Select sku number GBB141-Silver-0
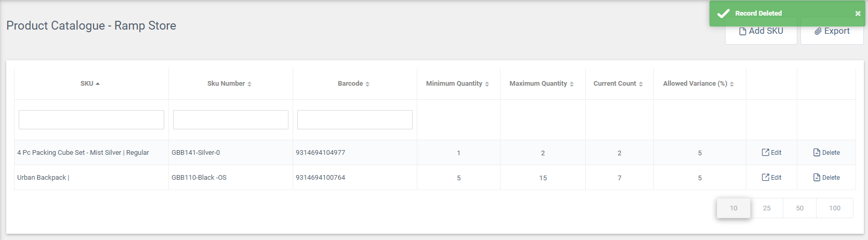The image size is (868, 240). coord(196,153)
